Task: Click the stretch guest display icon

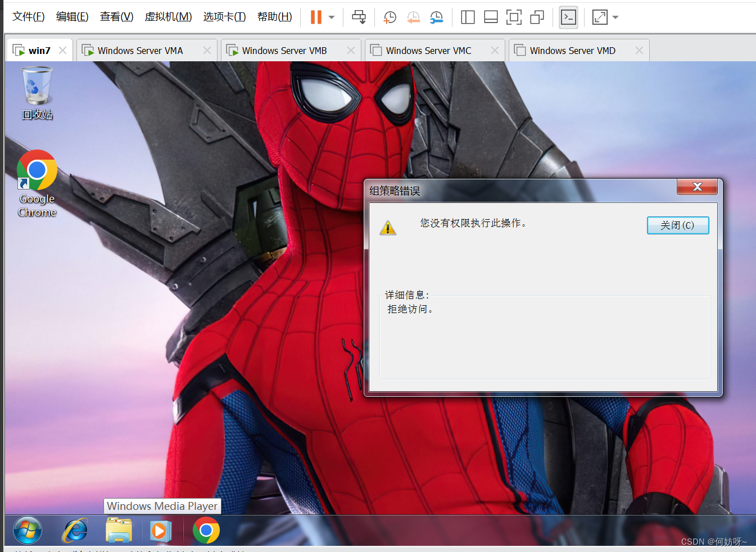Action: point(600,17)
